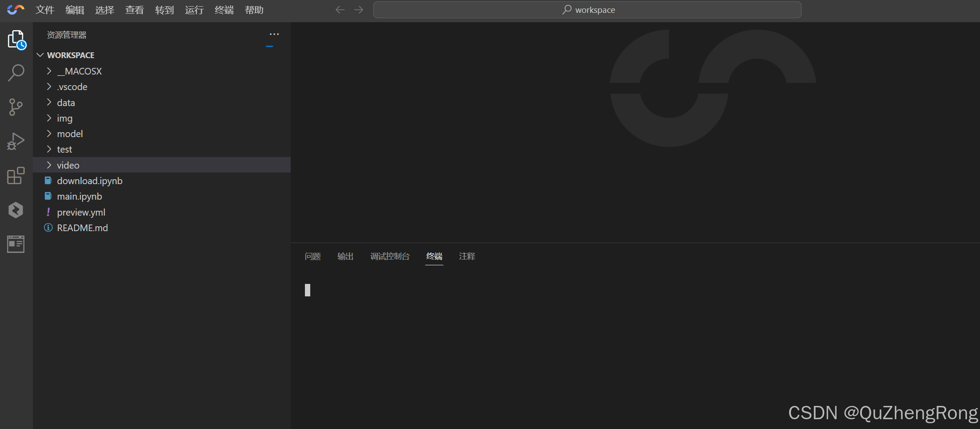
Task: Select the img folder name
Action: click(x=65, y=118)
